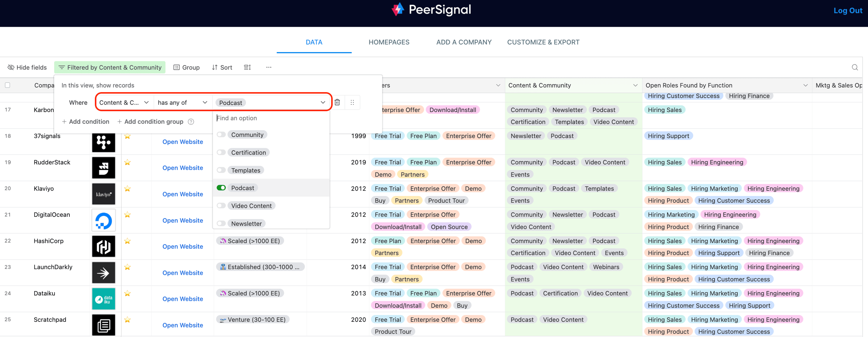Enable the Templates option toggle
The height and width of the screenshot is (337, 868).
click(x=221, y=170)
